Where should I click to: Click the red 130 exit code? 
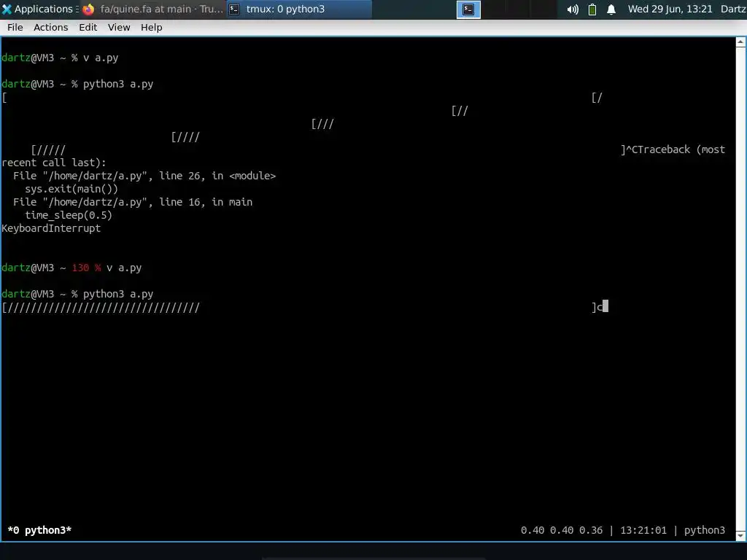(x=80, y=268)
